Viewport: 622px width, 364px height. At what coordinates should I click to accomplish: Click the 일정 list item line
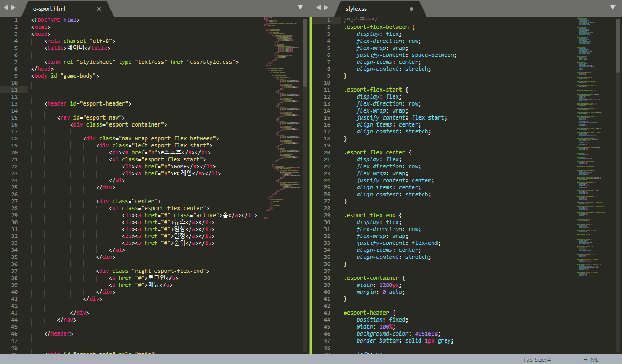[x=168, y=236]
